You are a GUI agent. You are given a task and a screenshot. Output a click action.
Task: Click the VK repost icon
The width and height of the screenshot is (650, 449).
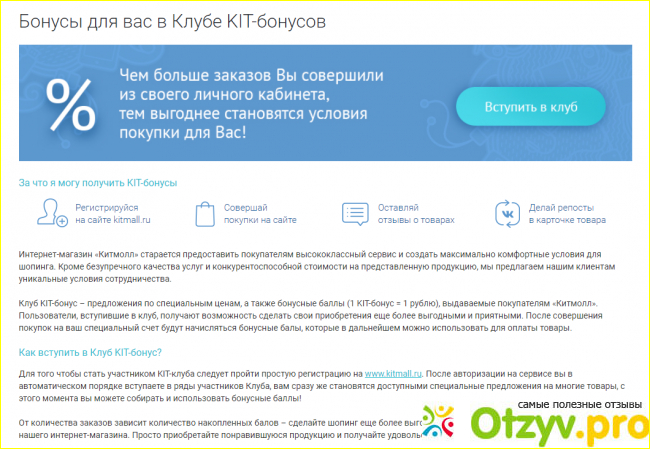click(x=506, y=212)
